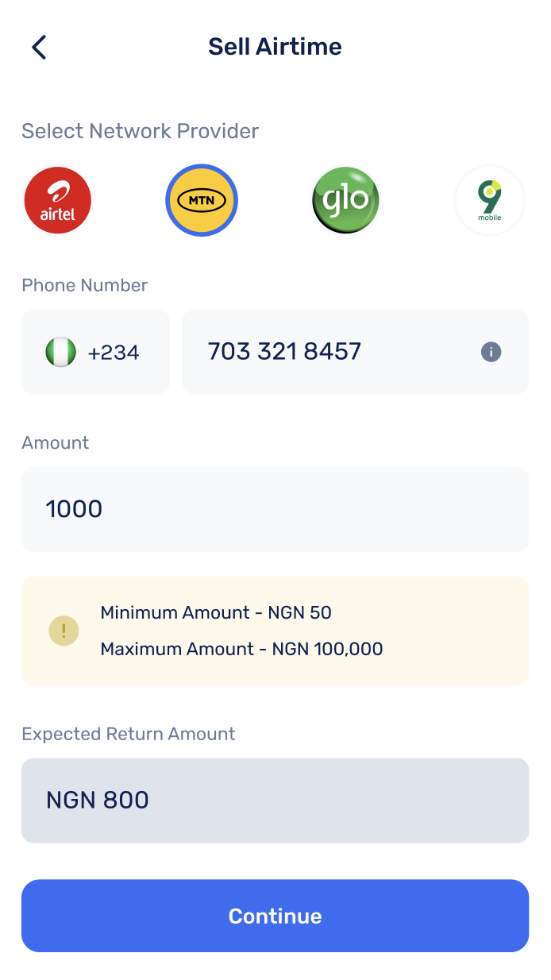The height and width of the screenshot is (980, 551).
Task: Tap the amount limits notice banner
Action: [x=275, y=631]
